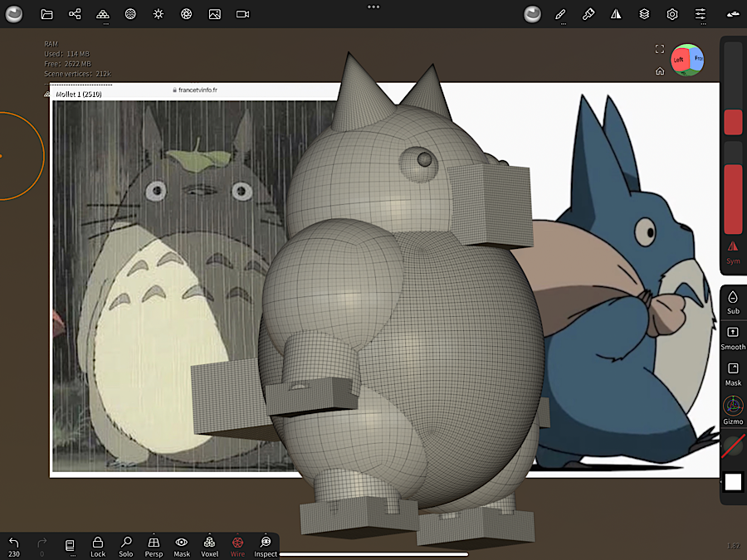Open the tool selector at top right

(x=733, y=14)
